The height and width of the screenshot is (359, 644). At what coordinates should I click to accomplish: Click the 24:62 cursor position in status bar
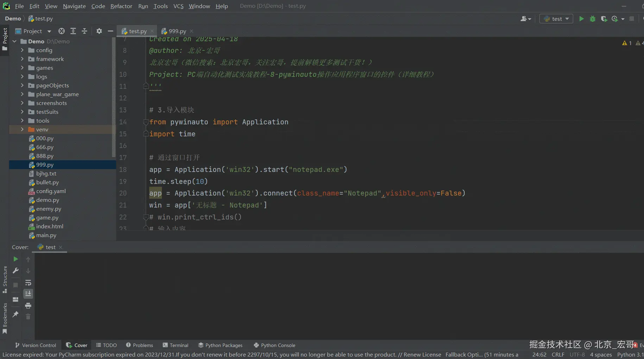539,355
